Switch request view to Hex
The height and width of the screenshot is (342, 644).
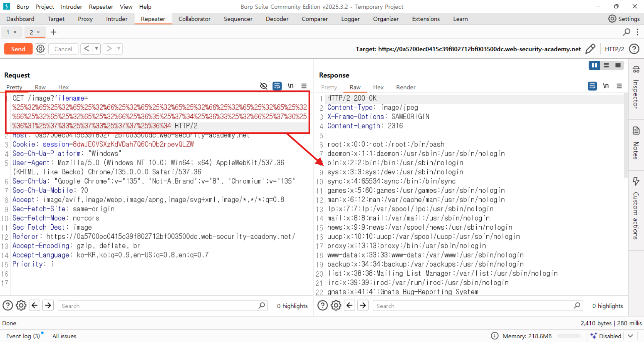point(63,87)
